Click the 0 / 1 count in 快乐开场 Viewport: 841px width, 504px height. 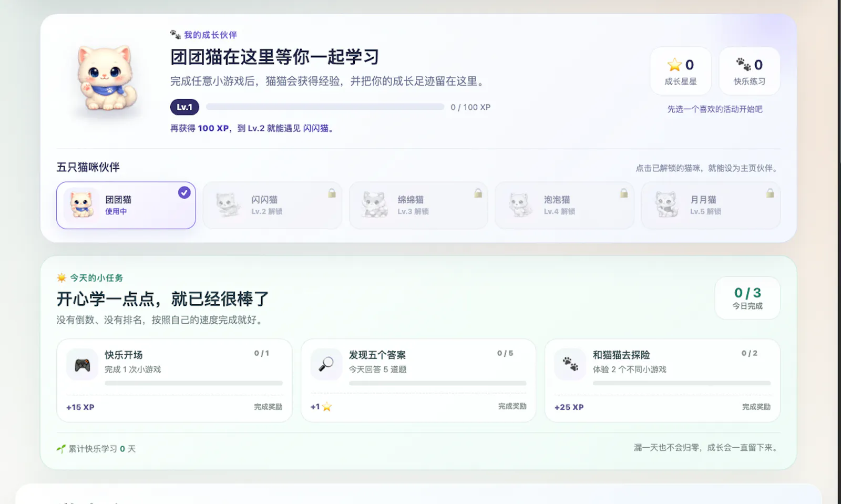point(262,353)
